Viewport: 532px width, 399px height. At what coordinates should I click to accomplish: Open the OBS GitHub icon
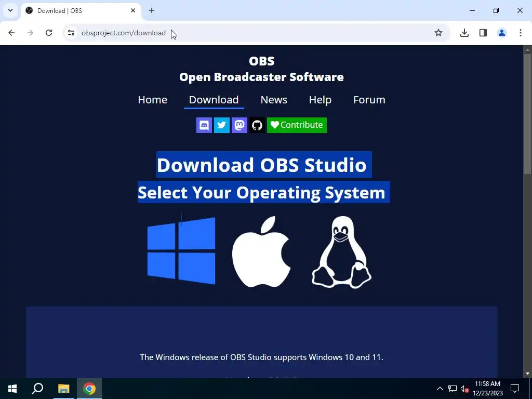click(x=257, y=125)
